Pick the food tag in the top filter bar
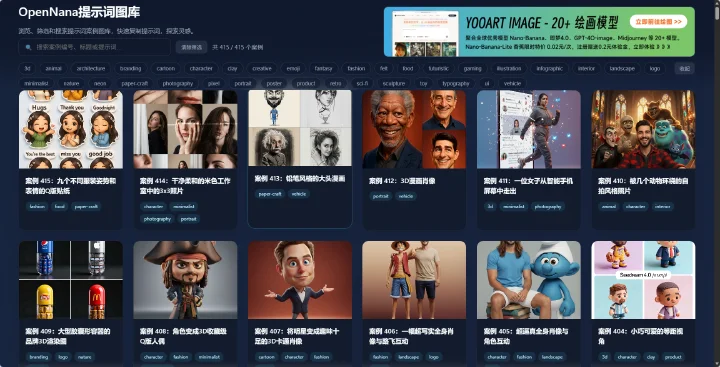The width and height of the screenshot is (720, 367). click(408, 68)
